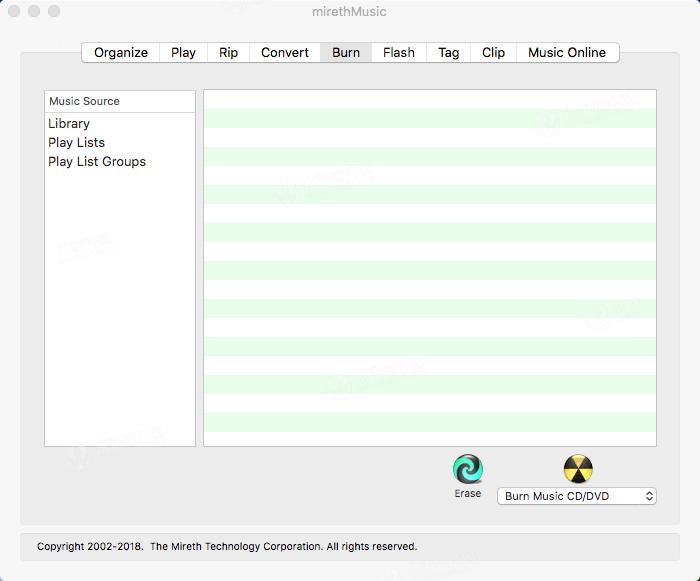Image resolution: width=700 pixels, height=581 pixels.
Task: Click the Music Source column header
Action: (x=120, y=101)
